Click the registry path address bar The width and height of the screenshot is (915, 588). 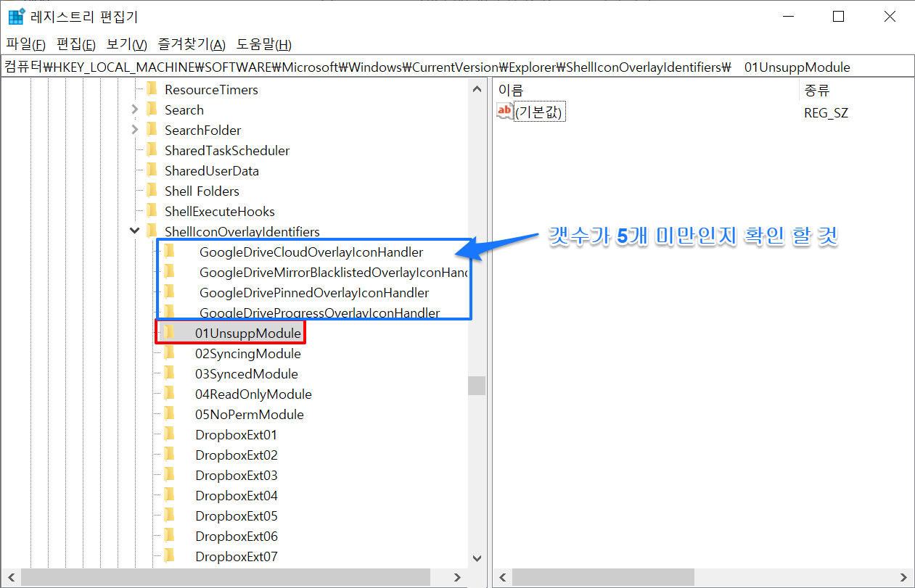point(457,67)
